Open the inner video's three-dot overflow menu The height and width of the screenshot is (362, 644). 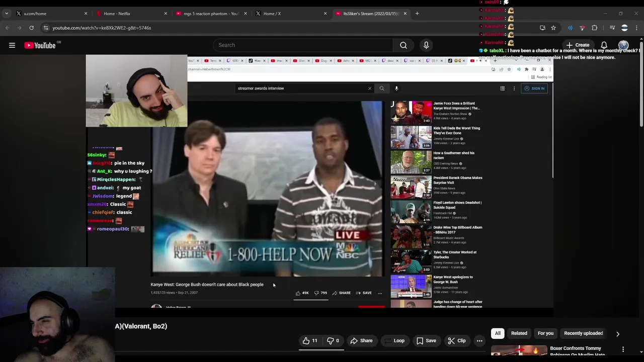pyautogui.click(x=380, y=293)
